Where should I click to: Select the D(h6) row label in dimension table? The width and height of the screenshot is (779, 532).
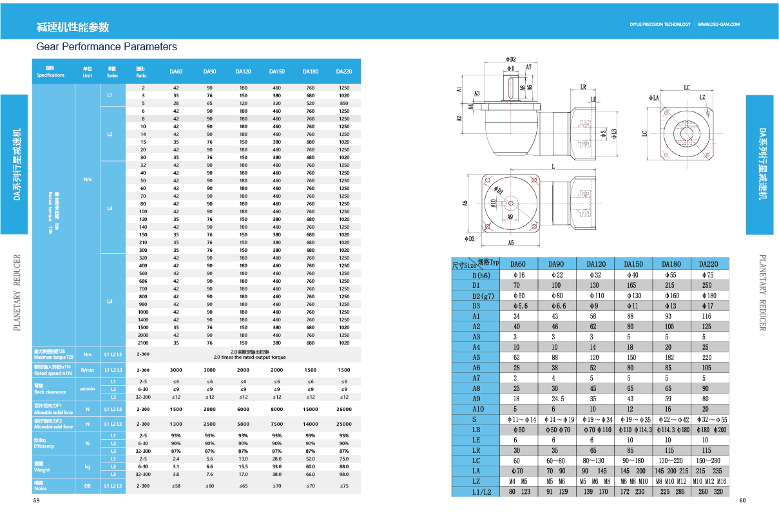tap(476, 275)
